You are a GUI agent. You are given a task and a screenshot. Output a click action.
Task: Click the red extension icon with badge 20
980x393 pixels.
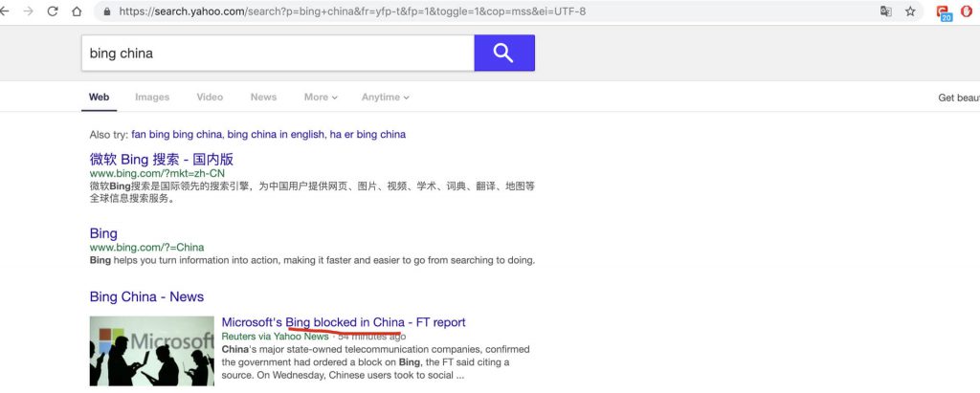943,12
